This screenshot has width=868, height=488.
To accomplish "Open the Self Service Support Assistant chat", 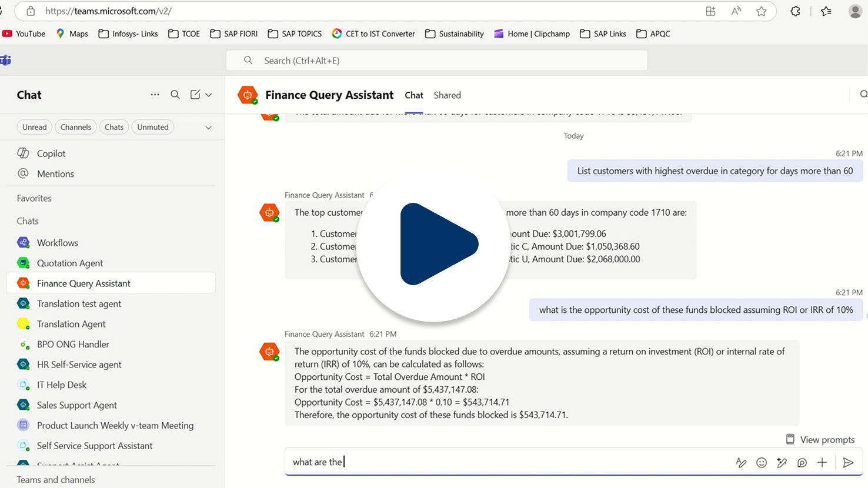I will pyautogui.click(x=94, y=446).
